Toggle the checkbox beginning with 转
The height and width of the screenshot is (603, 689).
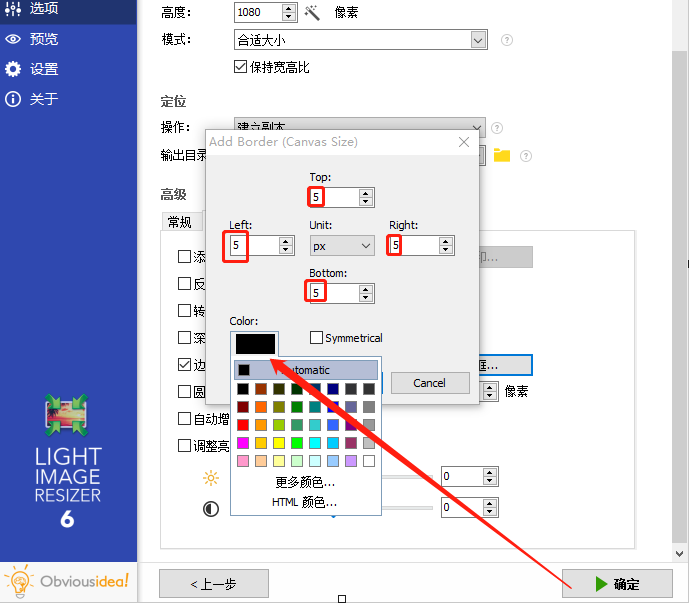[184, 310]
